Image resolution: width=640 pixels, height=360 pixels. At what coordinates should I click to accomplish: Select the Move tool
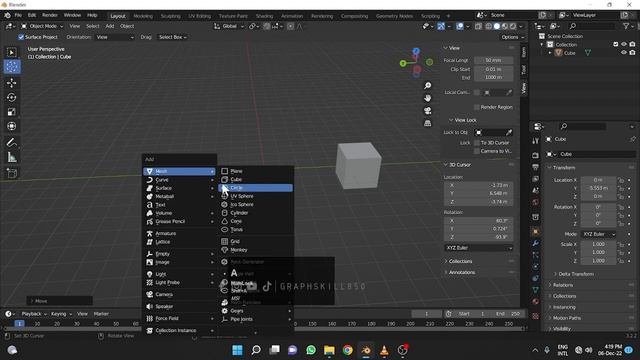pos(11,83)
